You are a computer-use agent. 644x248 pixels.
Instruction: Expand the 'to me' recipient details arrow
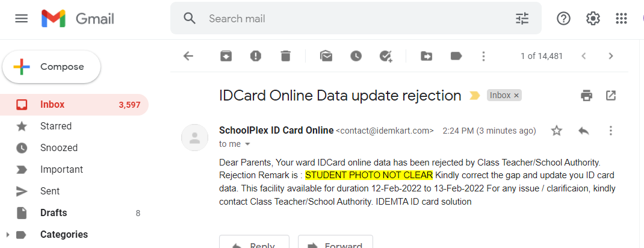(247, 144)
